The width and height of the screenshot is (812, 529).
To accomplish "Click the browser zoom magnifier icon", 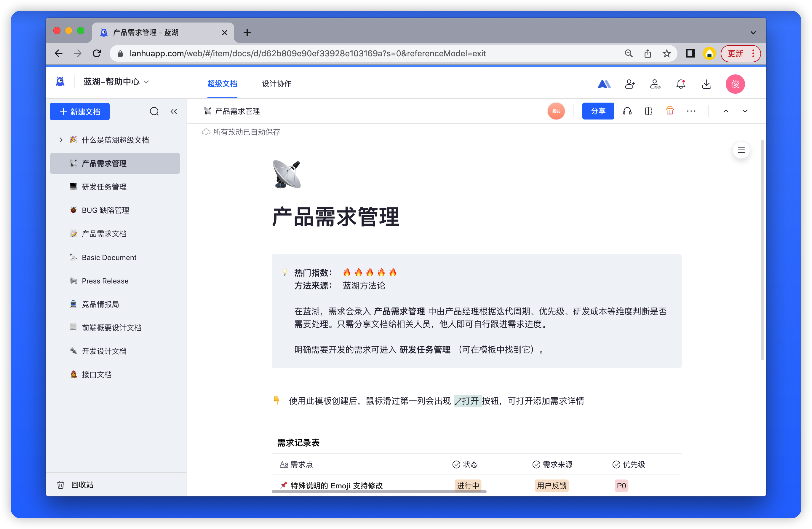I will point(629,53).
